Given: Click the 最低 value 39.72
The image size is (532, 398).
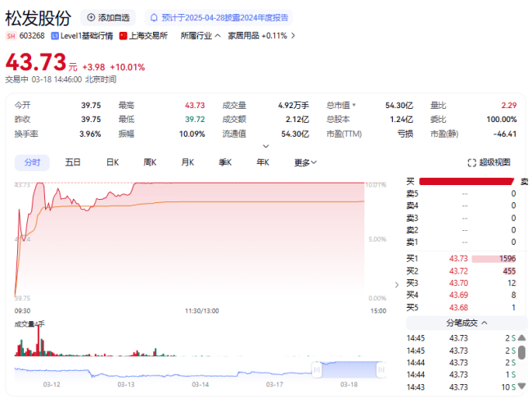Looking at the screenshot, I should point(195,120).
